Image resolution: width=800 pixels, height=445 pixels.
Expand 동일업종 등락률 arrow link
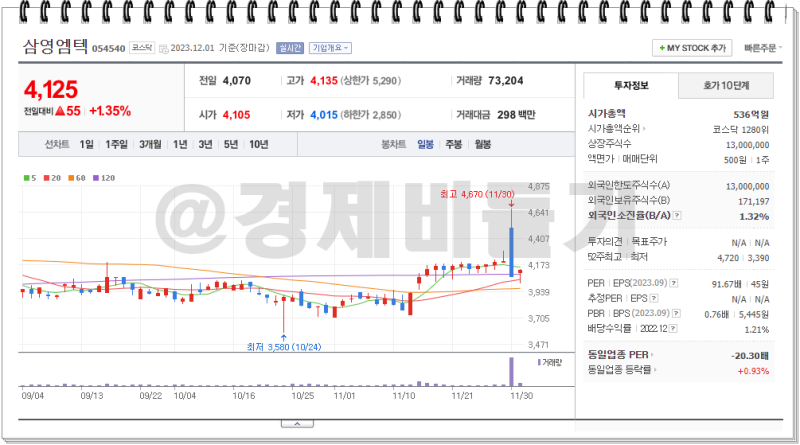pos(622,370)
